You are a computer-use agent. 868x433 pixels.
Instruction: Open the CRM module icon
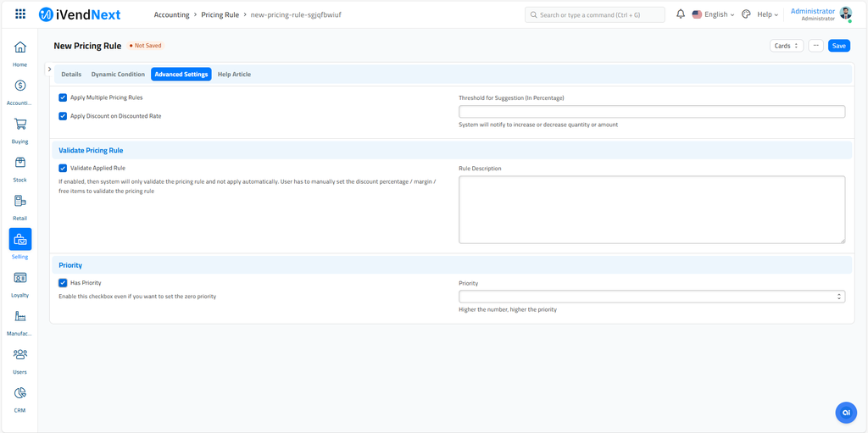(19, 393)
